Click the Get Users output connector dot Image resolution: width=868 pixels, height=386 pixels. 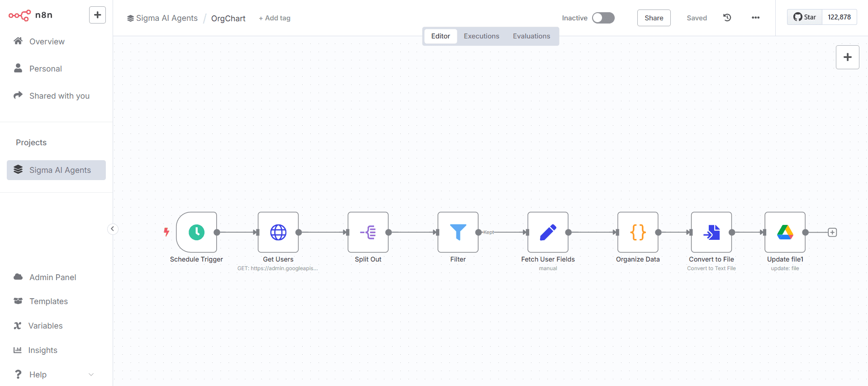[299, 232]
